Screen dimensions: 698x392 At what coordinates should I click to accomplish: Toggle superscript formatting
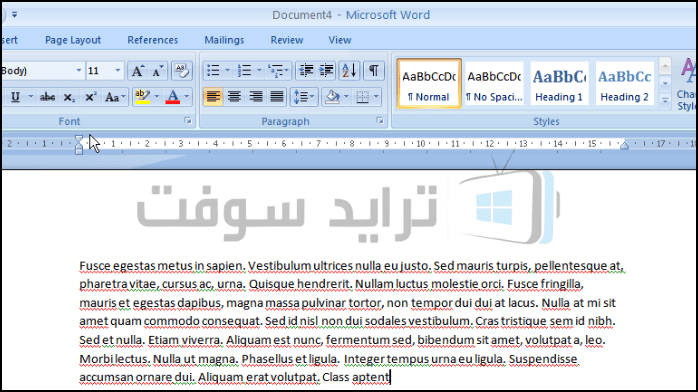coord(91,97)
